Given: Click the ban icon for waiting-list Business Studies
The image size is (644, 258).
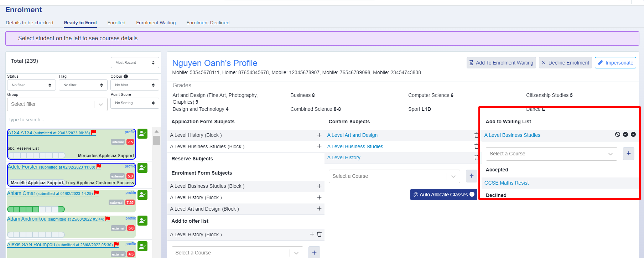Looking at the screenshot, I should pos(618,134).
